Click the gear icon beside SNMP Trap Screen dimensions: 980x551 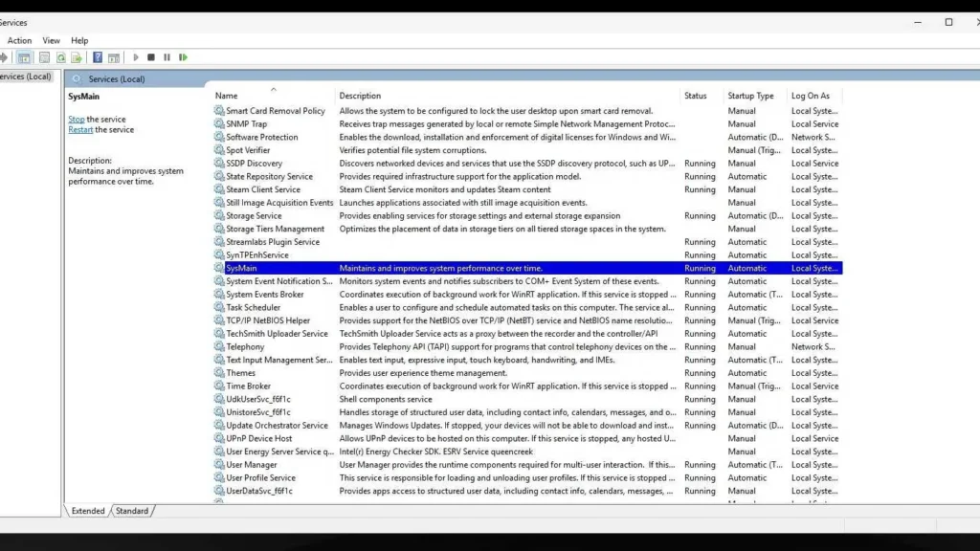[x=219, y=123]
